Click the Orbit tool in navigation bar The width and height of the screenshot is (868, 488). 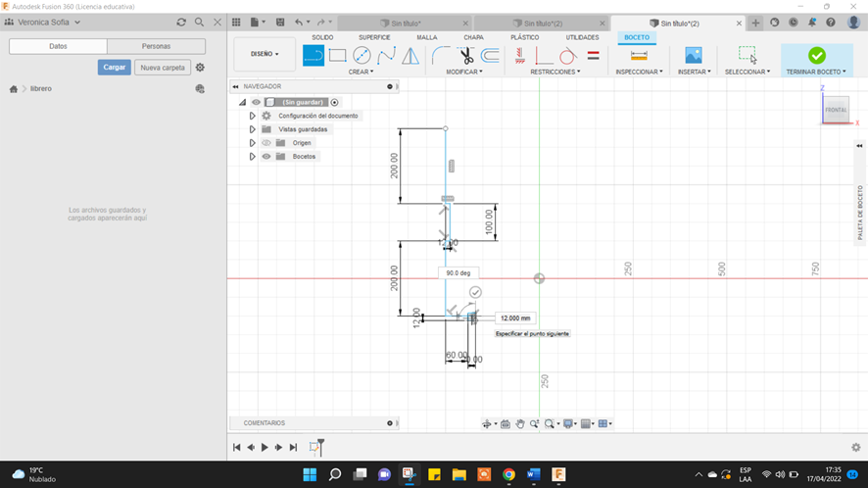pyautogui.click(x=487, y=423)
